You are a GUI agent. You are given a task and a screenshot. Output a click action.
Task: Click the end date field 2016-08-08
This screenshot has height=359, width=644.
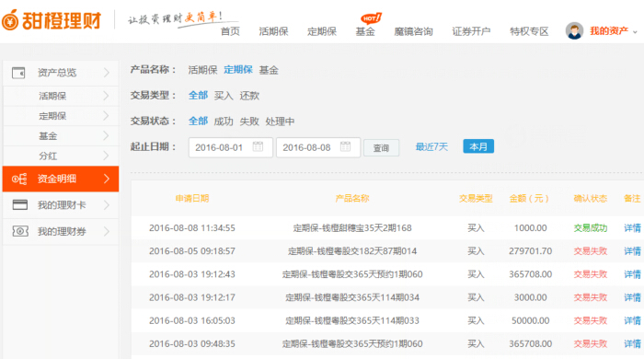[318, 147]
